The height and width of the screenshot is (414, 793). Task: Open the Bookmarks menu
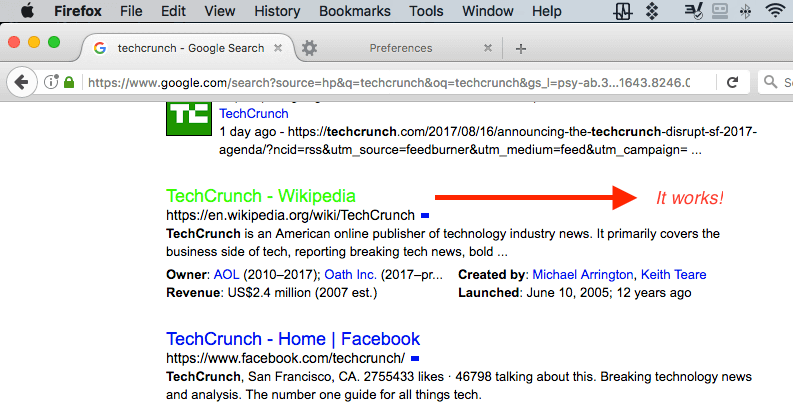(x=354, y=11)
